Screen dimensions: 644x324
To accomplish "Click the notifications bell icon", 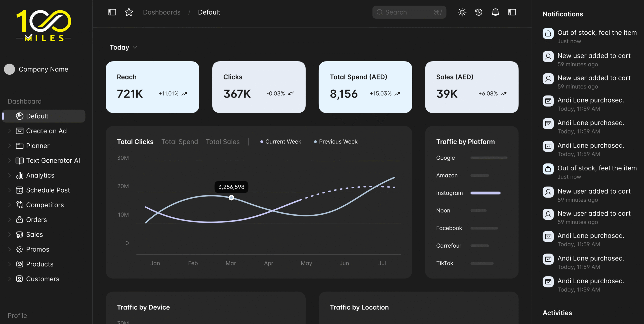I will coord(495,12).
